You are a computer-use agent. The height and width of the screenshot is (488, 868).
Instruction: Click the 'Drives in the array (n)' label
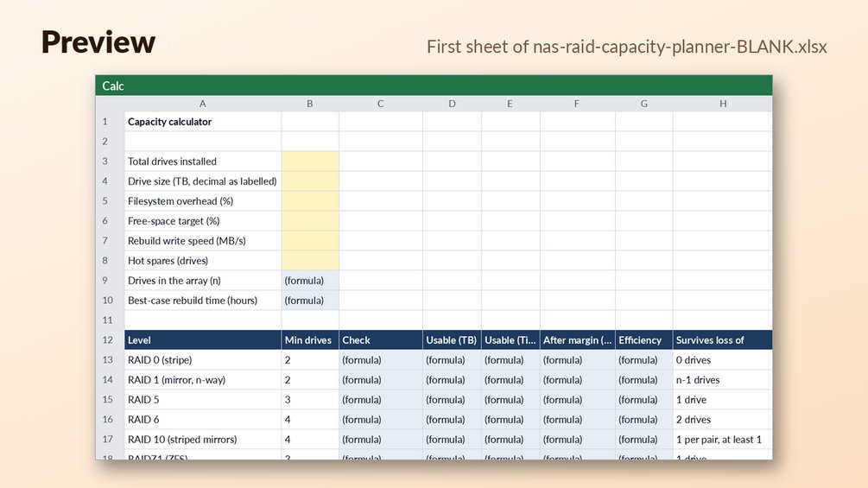point(174,281)
